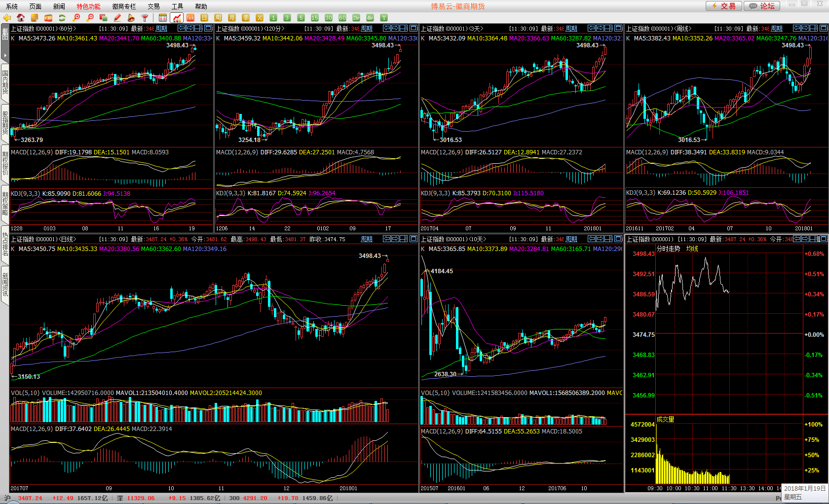Image resolution: width=829 pixels, height=504 pixels.
Task: Split the 周线 chart pane
Action: coord(814,28)
